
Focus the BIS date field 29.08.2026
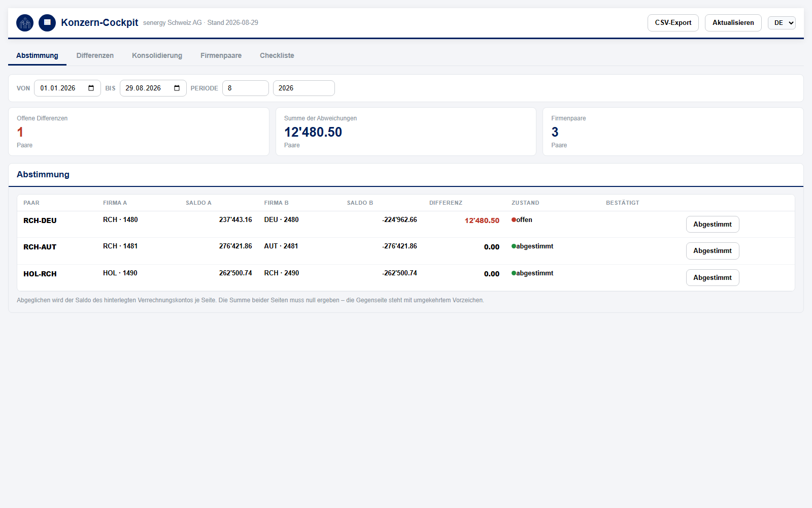point(153,88)
